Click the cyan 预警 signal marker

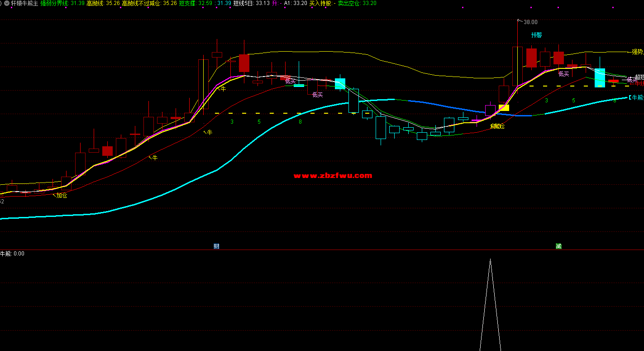pos(536,35)
